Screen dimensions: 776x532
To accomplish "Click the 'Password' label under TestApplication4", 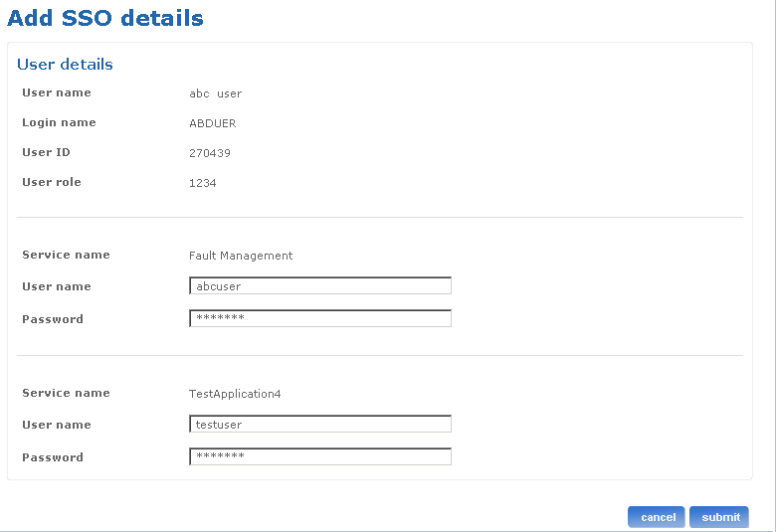I will (x=53, y=457).
